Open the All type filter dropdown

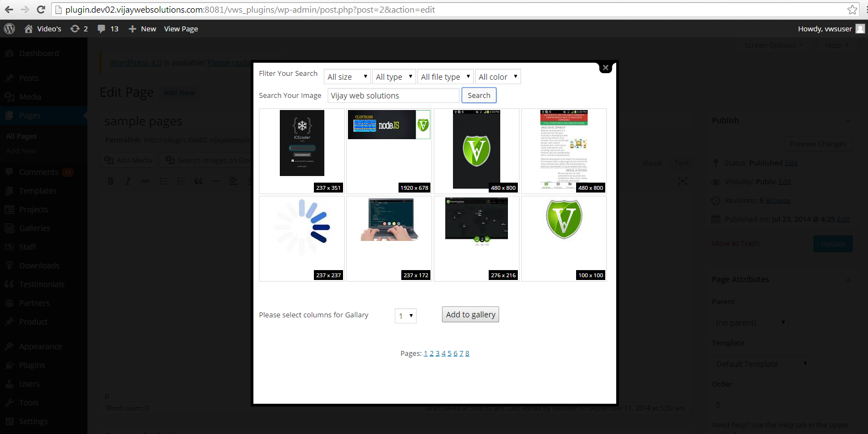click(394, 77)
